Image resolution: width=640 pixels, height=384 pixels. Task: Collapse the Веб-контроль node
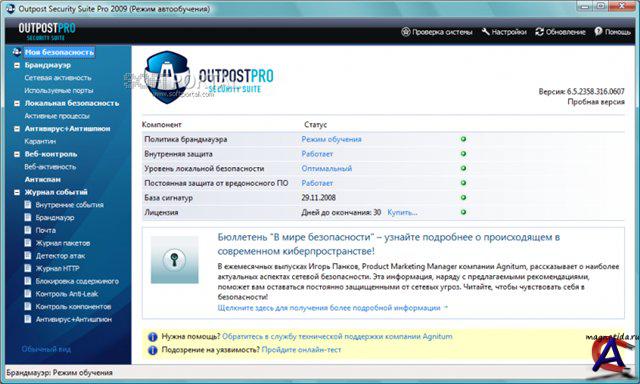point(17,154)
